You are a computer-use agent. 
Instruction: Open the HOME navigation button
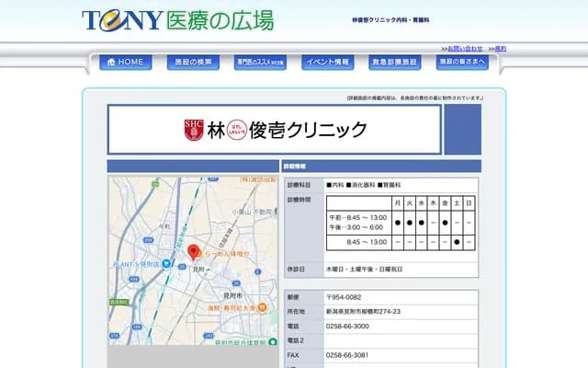[x=126, y=63]
